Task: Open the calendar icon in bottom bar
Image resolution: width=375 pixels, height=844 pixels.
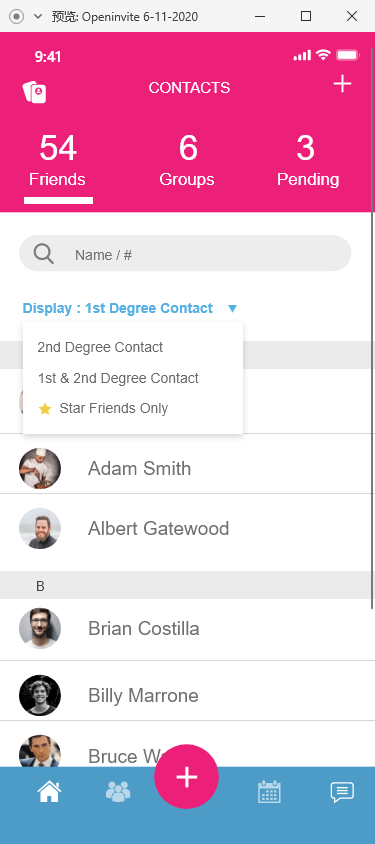Action: click(x=269, y=792)
